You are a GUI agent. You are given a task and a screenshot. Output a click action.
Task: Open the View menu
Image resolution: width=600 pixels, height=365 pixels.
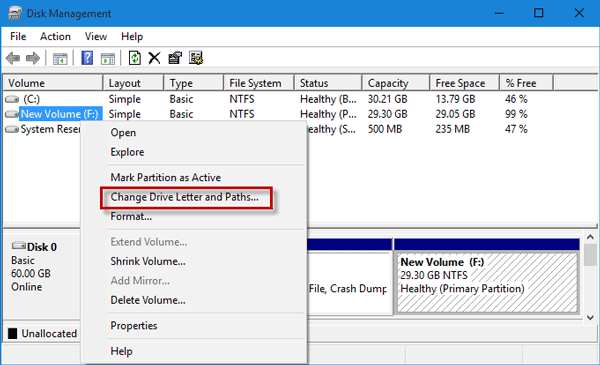(x=96, y=36)
